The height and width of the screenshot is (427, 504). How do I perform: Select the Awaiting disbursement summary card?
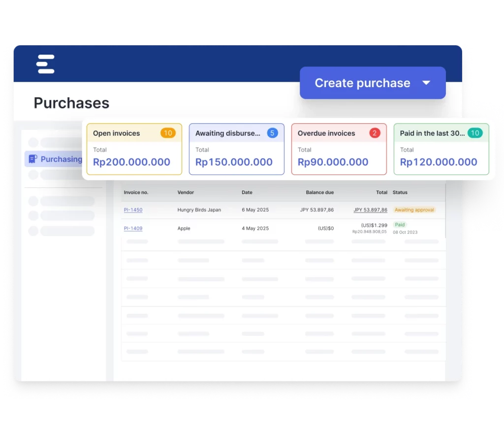pyautogui.click(x=236, y=150)
